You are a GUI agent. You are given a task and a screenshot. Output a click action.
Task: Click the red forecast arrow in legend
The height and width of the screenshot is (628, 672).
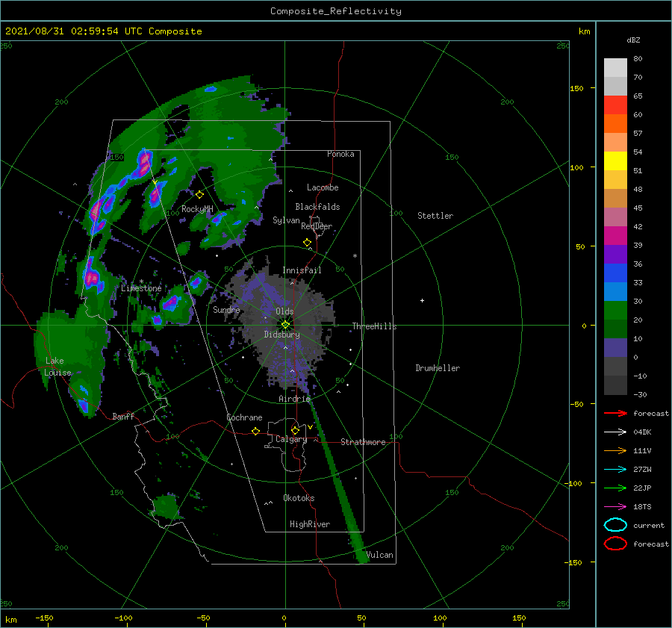click(615, 413)
